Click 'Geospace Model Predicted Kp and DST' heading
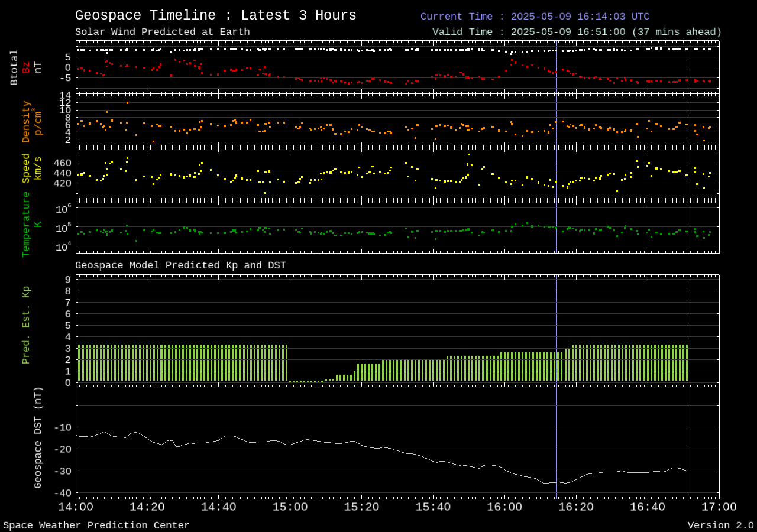 [x=180, y=265]
